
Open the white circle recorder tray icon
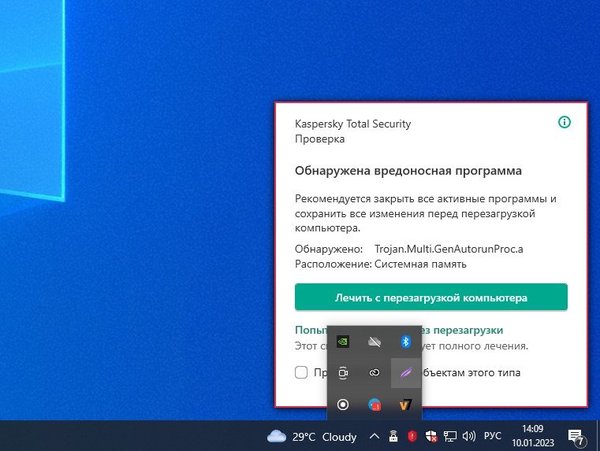343,405
